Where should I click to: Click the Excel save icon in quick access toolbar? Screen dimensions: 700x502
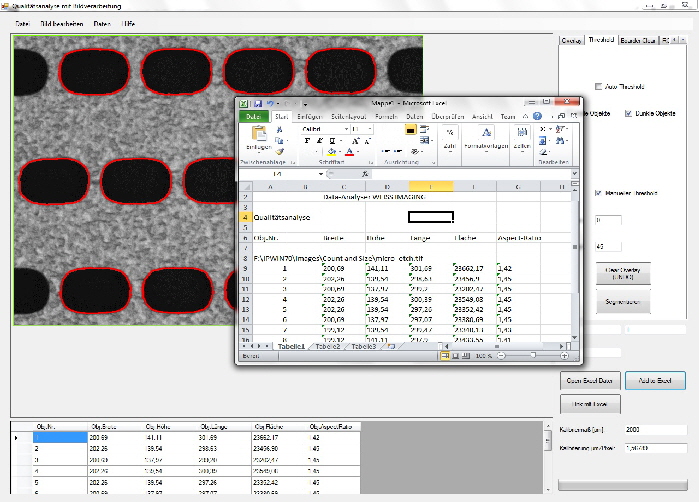click(x=258, y=104)
